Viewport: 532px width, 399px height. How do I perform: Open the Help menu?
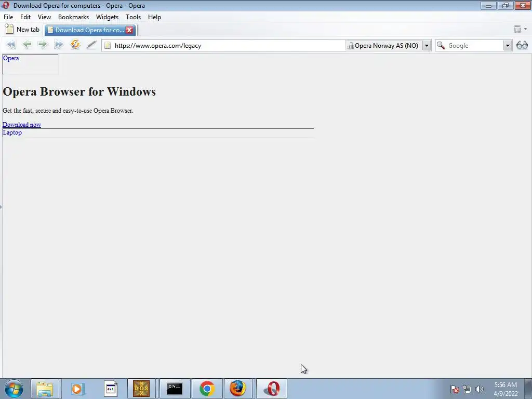click(x=154, y=17)
